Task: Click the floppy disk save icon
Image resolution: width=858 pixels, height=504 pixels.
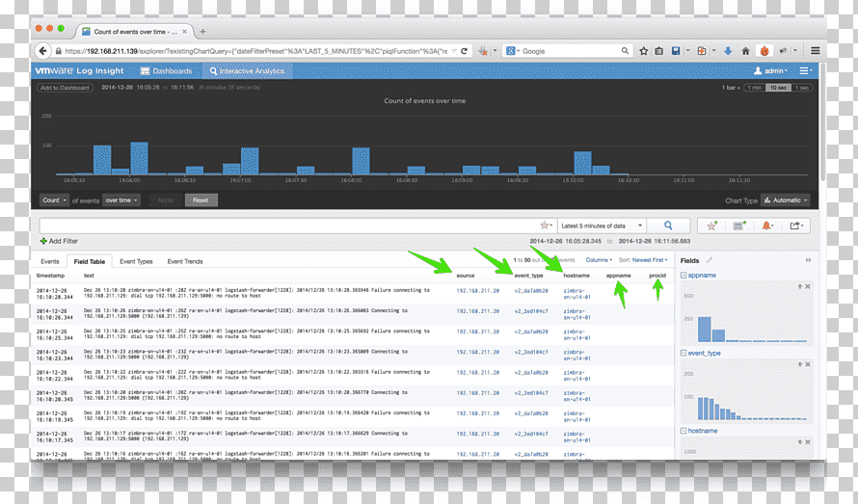Action: [676, 51]
